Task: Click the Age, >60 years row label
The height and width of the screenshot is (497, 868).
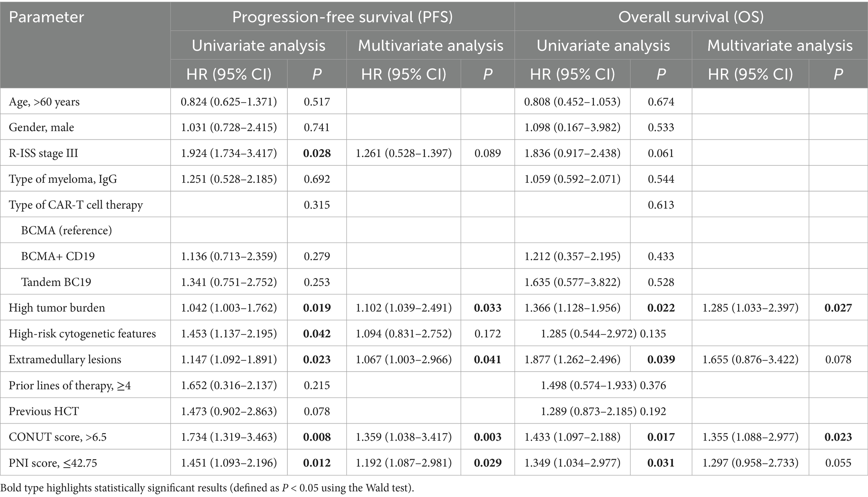Action: [44, 102]
